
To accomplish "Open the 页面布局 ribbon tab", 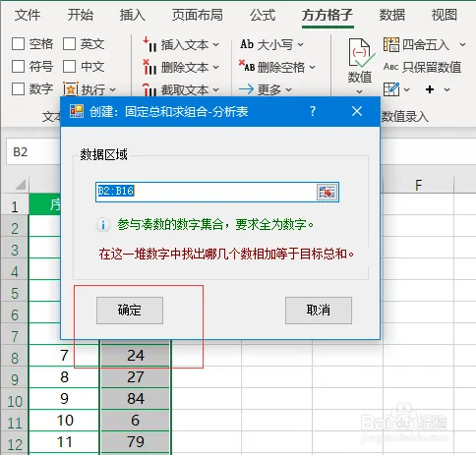I will point(198,15).
